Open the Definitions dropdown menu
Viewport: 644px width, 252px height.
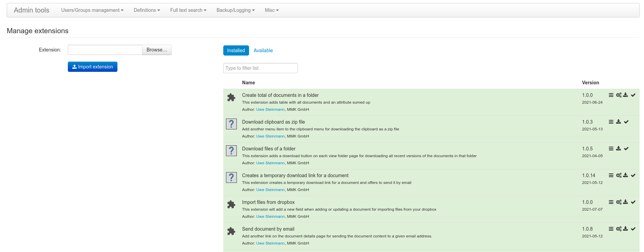pos(147,10)
